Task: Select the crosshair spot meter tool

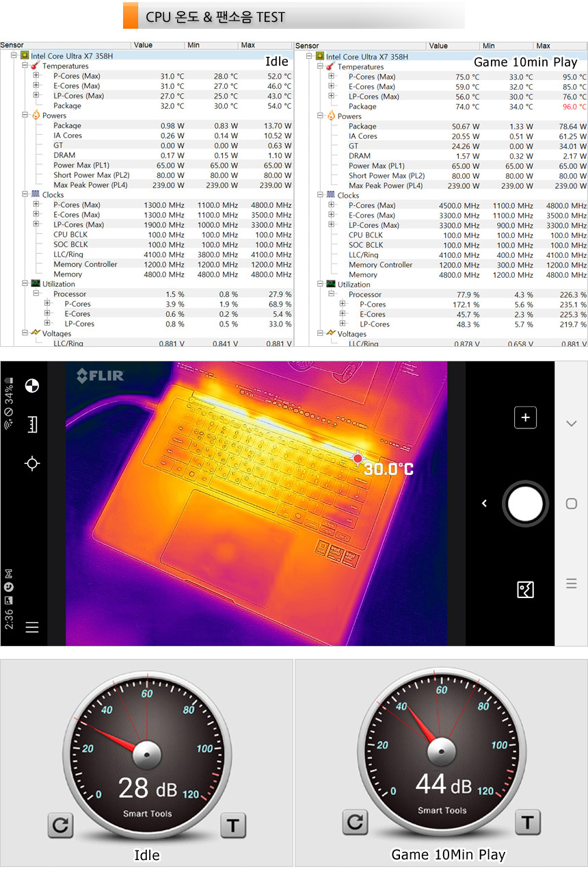Action: click(31, 464)
